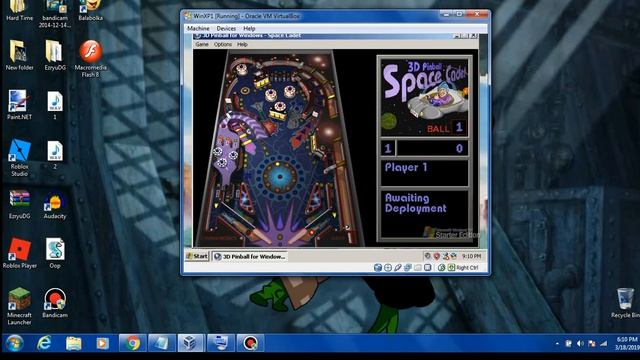
Task: Select the 3D Pinball for Windows taskbar button
Action: point(250,256)
